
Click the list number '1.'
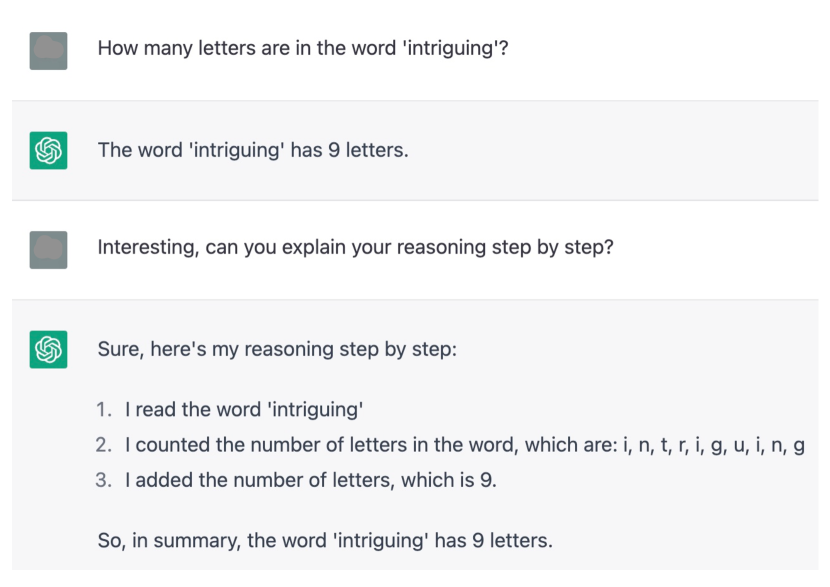click(104, 410)
